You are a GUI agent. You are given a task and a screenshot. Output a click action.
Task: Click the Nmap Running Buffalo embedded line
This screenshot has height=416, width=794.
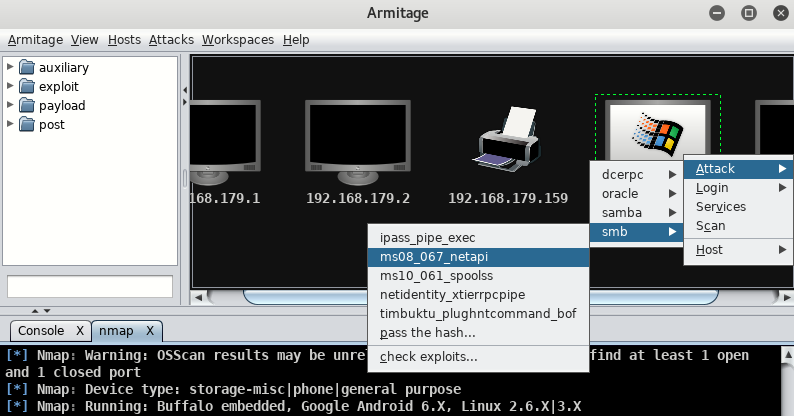click(x=293, y=406)
